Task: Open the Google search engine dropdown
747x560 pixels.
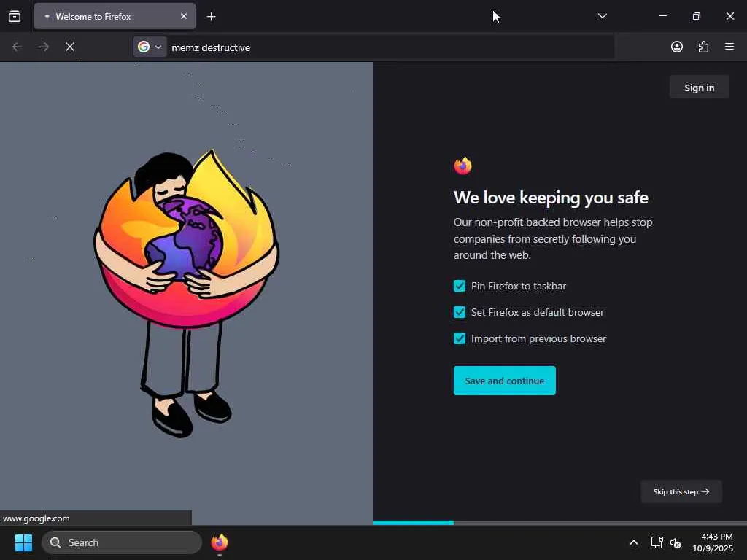Action: [150, 47]
